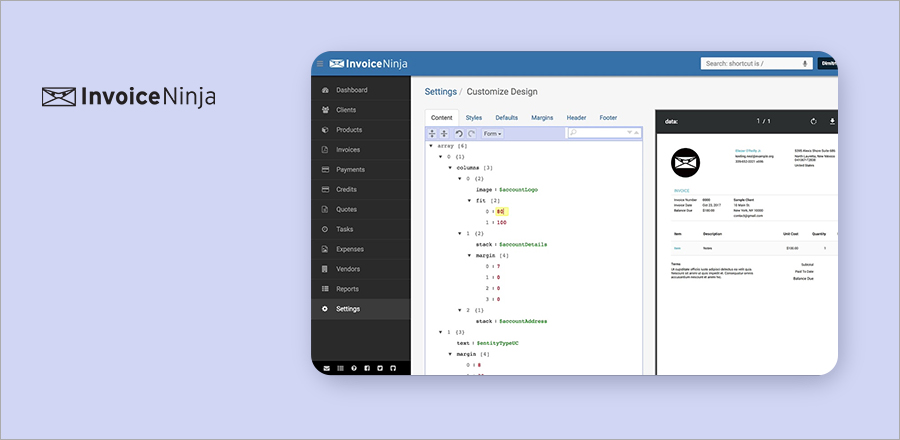Open Reports in sidebar
Screen dimensions: 900x440
361,289
